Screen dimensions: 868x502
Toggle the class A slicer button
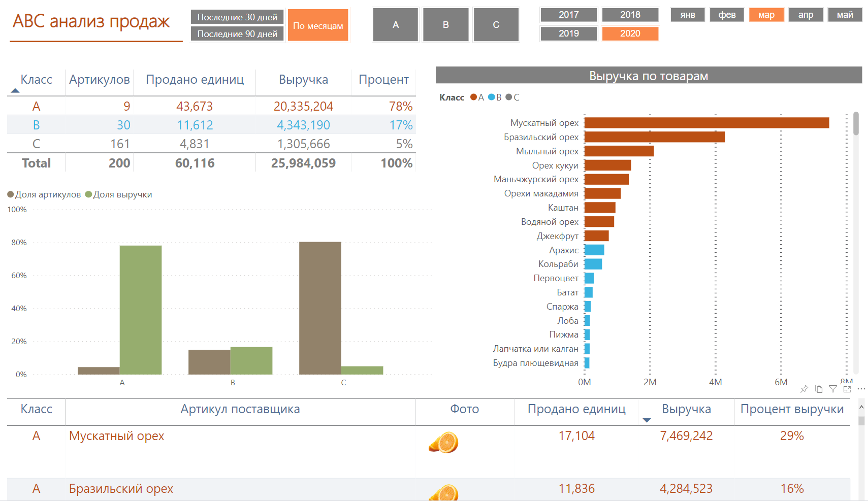tap(396, 24)
